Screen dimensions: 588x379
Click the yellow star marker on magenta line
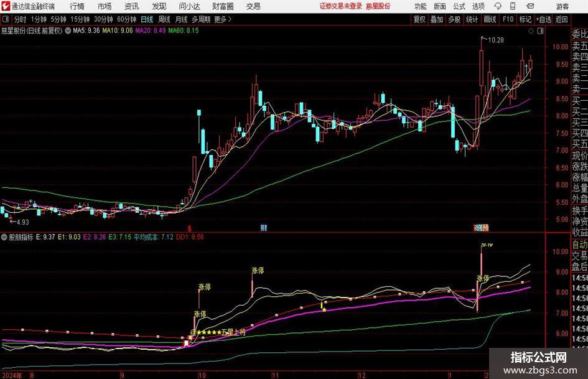324,309
